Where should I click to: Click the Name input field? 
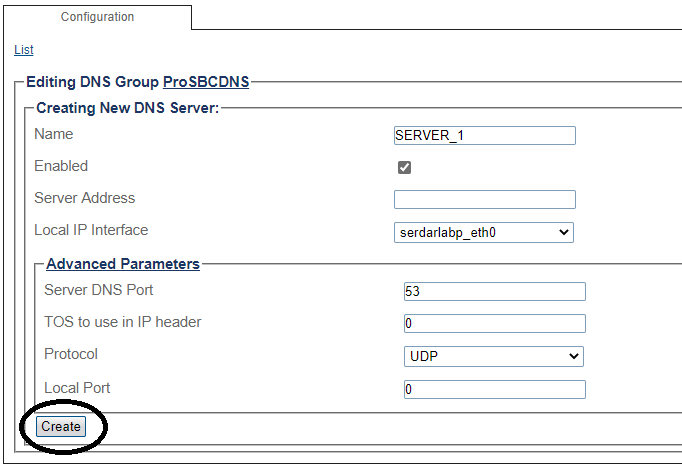pos(485,136)
